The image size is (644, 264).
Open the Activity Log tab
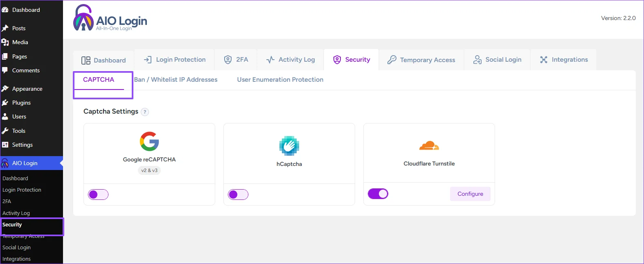pos(290,60)
